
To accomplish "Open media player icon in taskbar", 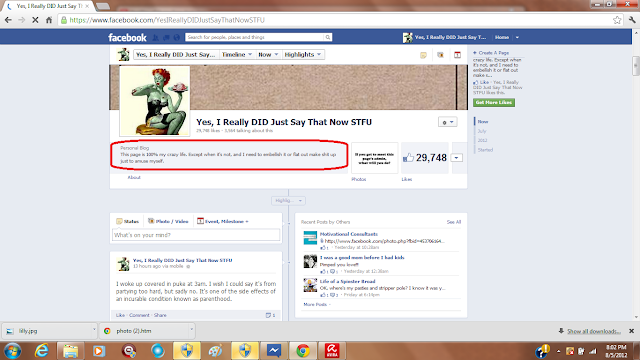I will tap(99, 351).
